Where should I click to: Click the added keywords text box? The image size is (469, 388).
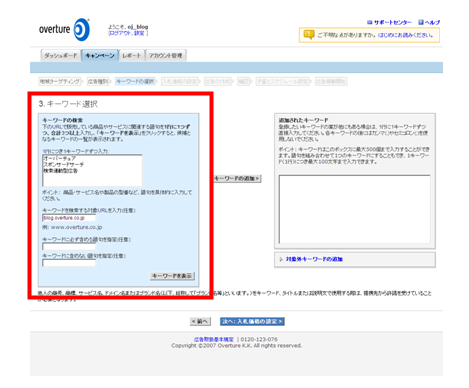pos(354,209)
